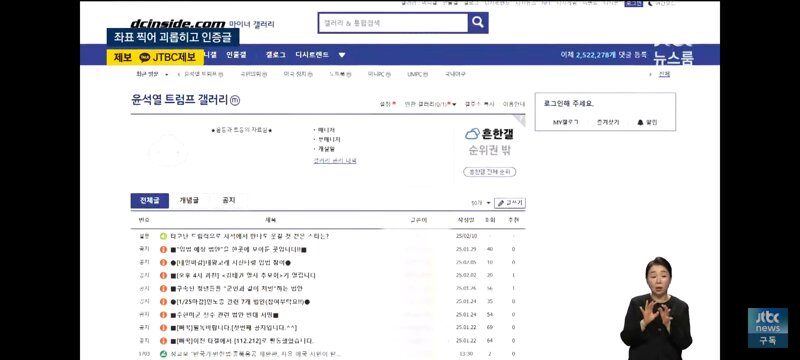The image size is (800, 360).
Task: Switch to the 개념글 tab
Action: click(x=189, y=200)
